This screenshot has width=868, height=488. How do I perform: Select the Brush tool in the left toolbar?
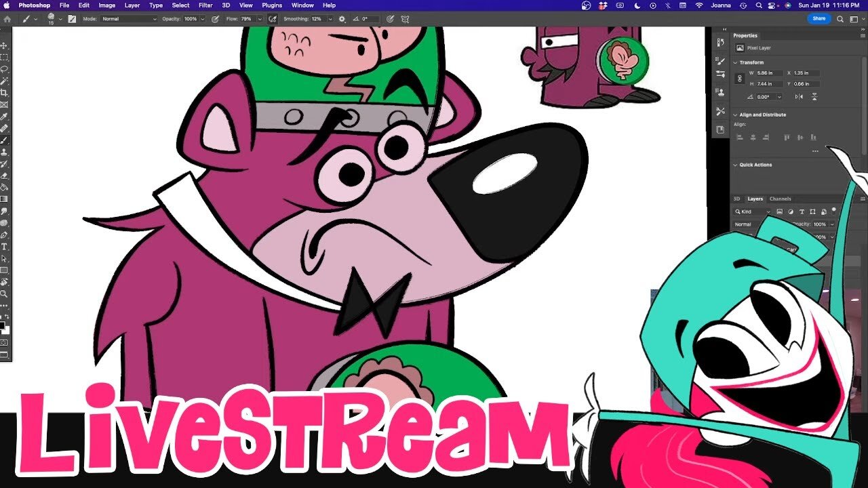click(x=4, y=140)
